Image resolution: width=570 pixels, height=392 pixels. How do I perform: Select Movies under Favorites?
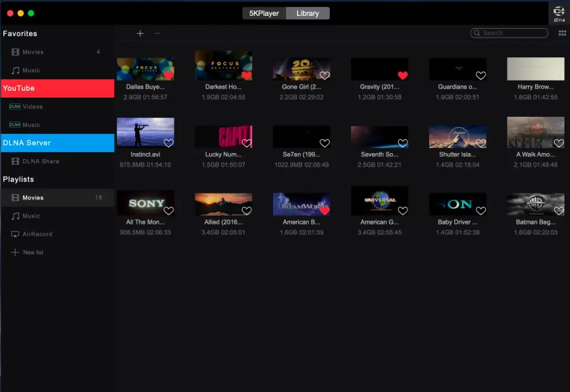[x=57, y=52]
